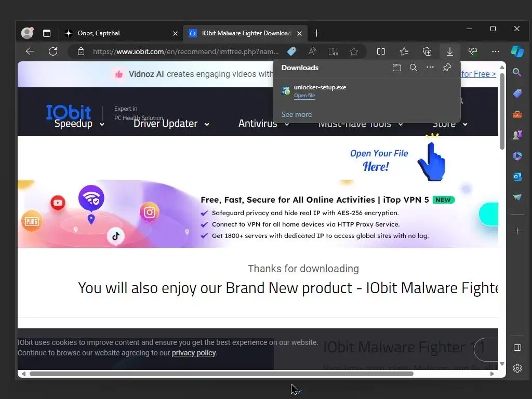The image size is (532, 399).
Task: Search downloads in the Downloads panel
Action: 413,68
